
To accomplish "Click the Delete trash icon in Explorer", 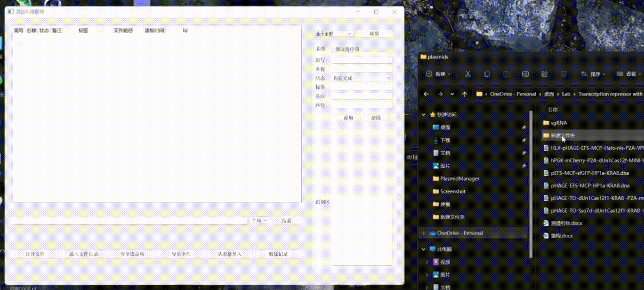I will click(563, 74).
